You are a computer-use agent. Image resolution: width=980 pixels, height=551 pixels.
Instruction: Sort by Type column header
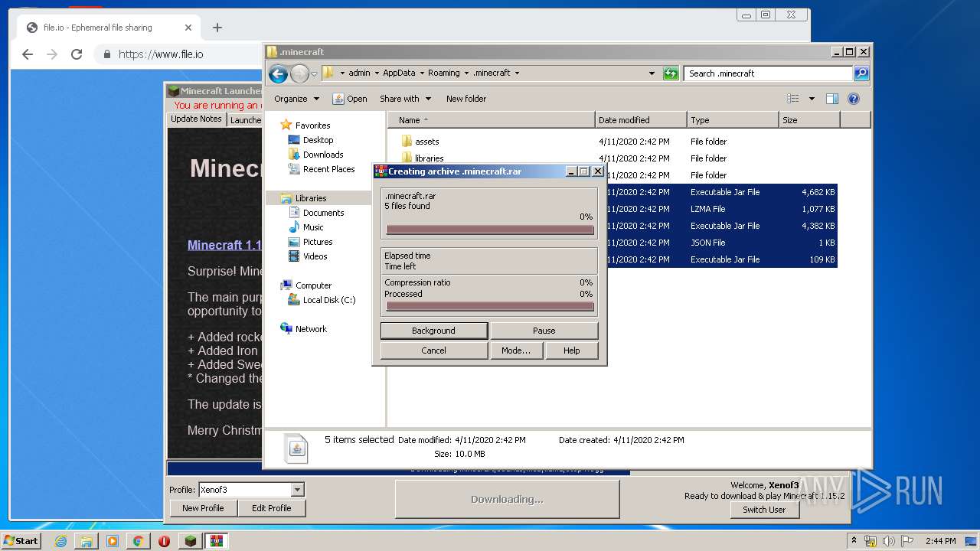[732, 120]
